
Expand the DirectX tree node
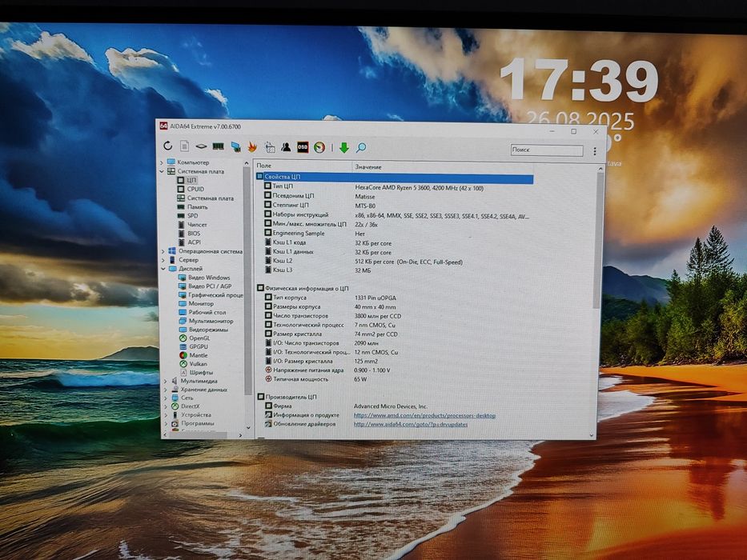pos(166,406)
